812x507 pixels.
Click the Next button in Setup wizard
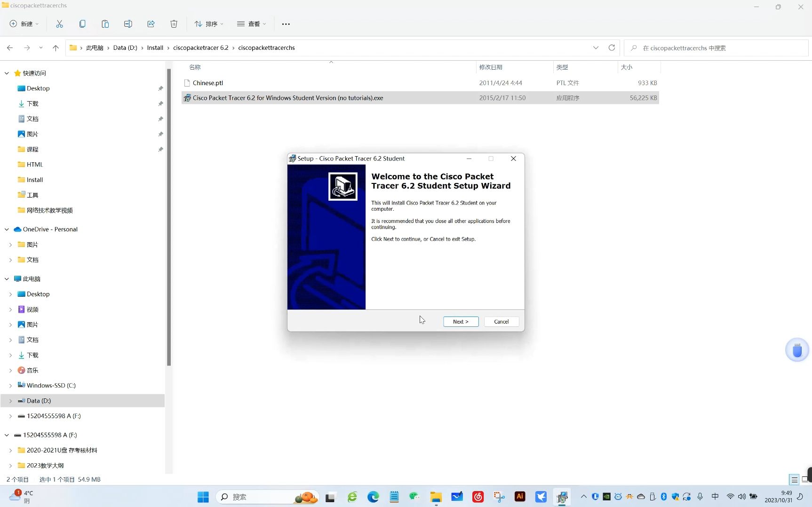[461, 322]
